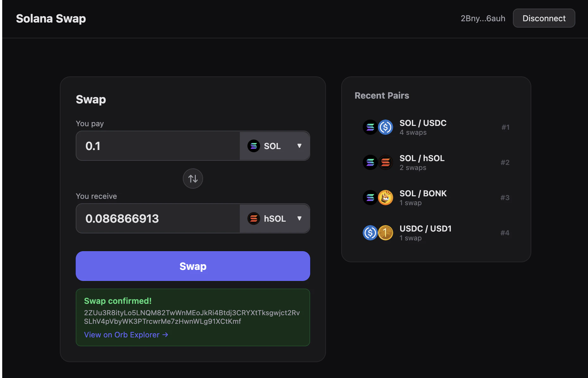The width and height of the screenshot is (588, 378).
Task: Click the hSOL token icon in receive field
Action: pos(254,218)
